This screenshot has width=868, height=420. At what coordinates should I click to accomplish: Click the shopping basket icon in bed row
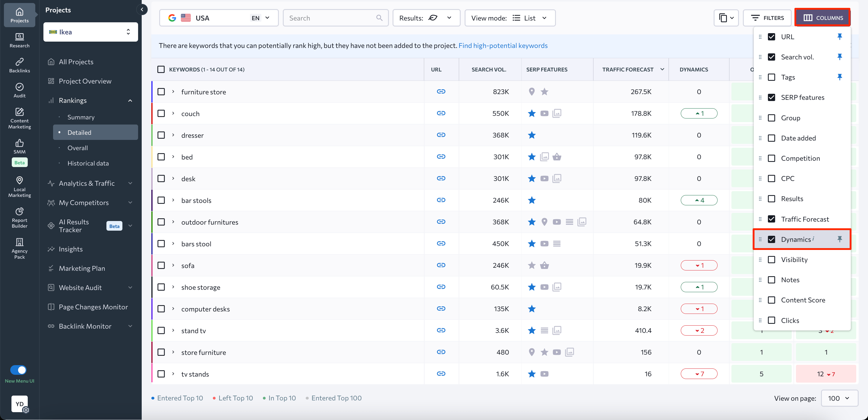pyautogui.click(x=557, y=157)
